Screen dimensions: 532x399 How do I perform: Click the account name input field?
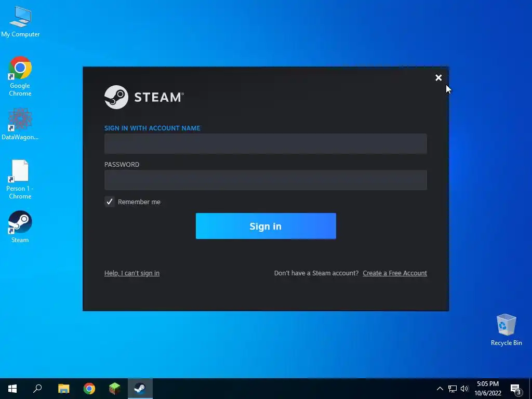tap(265, 143)
